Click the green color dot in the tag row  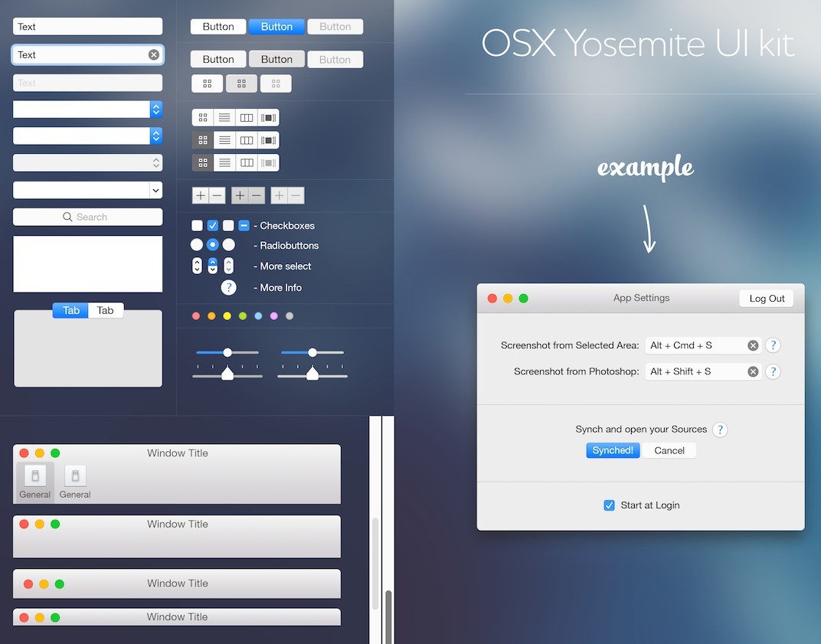click(243, 315)
